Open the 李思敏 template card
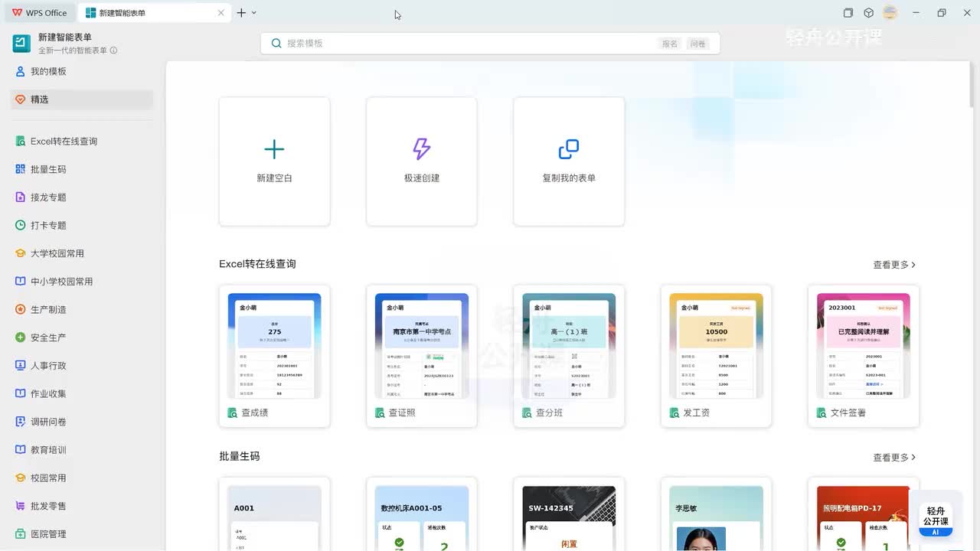 click(716, 514)
